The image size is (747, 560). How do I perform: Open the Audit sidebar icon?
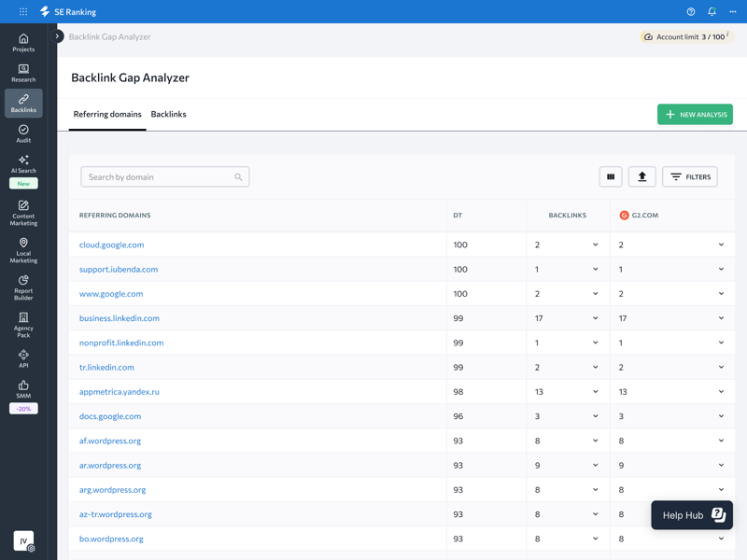coord(23,133)
